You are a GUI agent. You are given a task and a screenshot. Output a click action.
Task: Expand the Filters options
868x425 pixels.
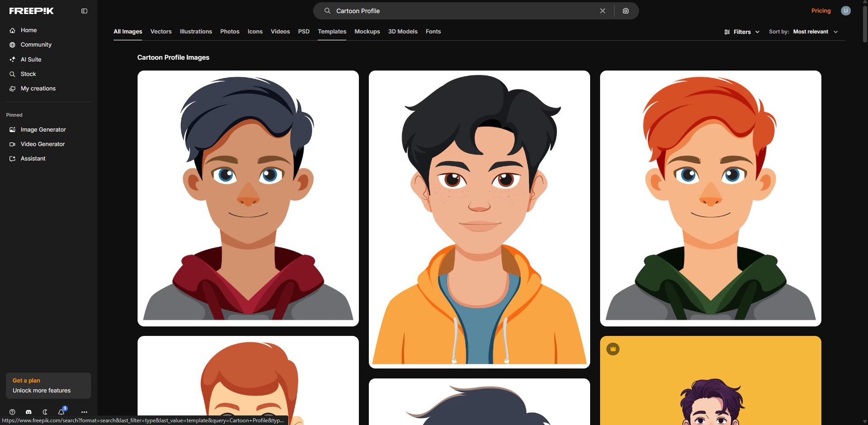tap(742, 32)
